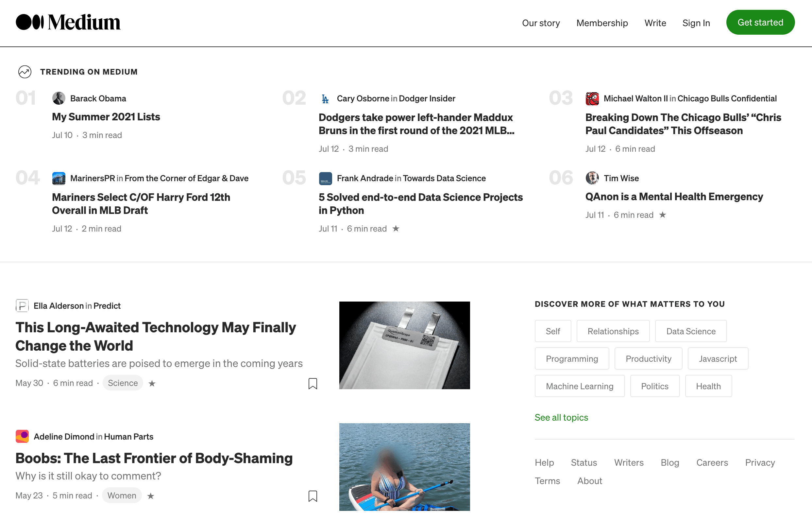Open the QAnon Mental Health Emergency article
The image size is (812, 522).
(x=674, y=197)
